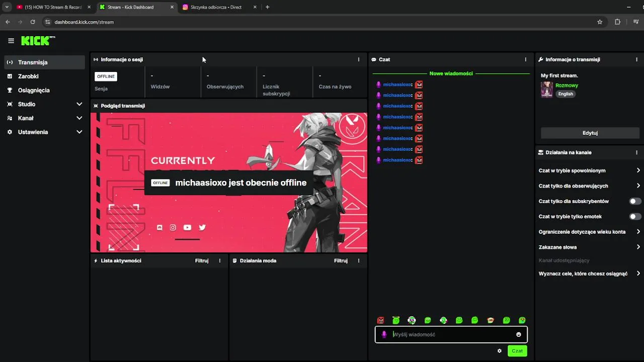Open Zarobki in the sidebar
644x362 pixels.
[x=44, y=76]
